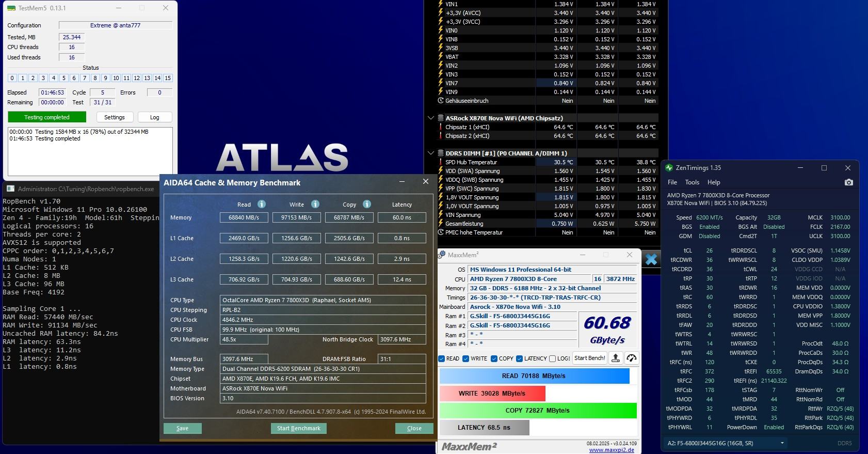Screen dimensions: 868x454
Task: Click Start Bench! in MaxxMem
Action: (x=590, y=358)
